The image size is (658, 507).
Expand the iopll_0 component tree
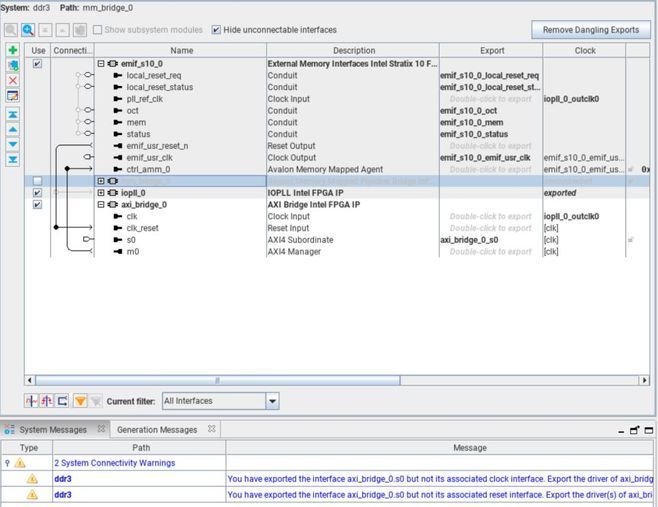click(x=101, y=193)
